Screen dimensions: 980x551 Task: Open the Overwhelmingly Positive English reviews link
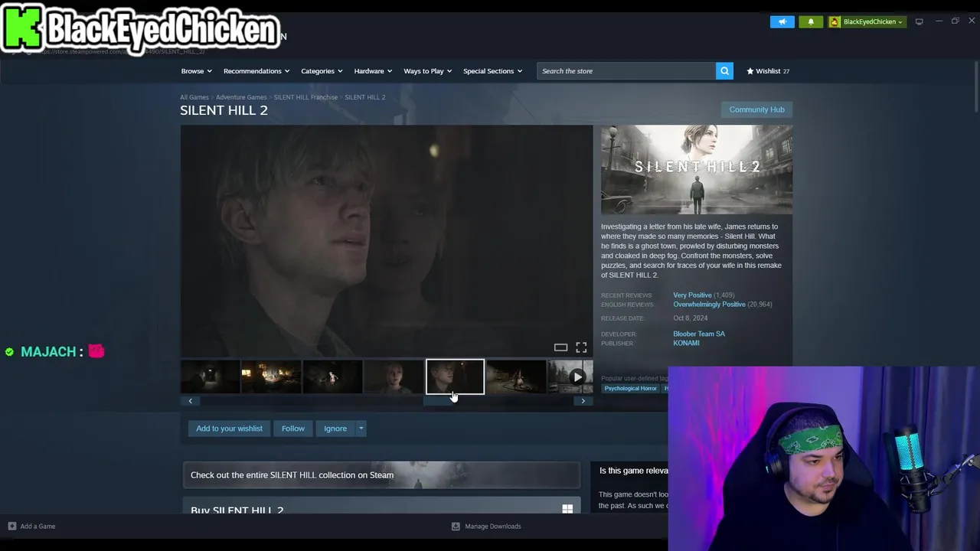click(x=709, y=304)
